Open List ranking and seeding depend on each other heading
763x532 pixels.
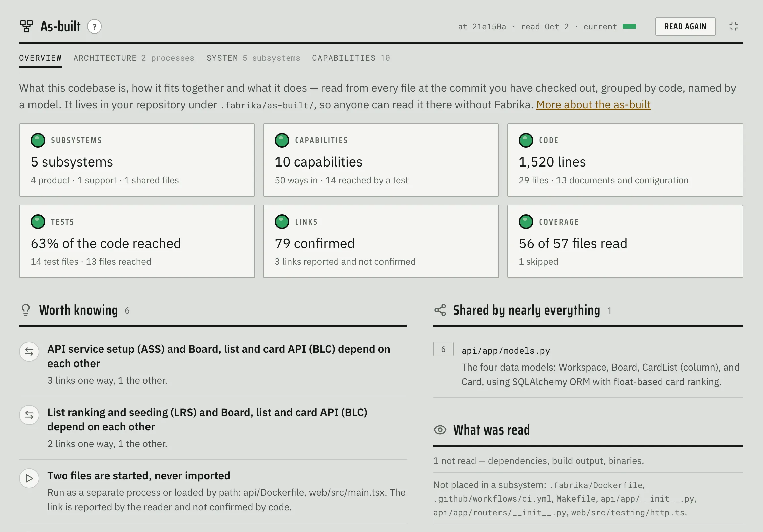207,419
